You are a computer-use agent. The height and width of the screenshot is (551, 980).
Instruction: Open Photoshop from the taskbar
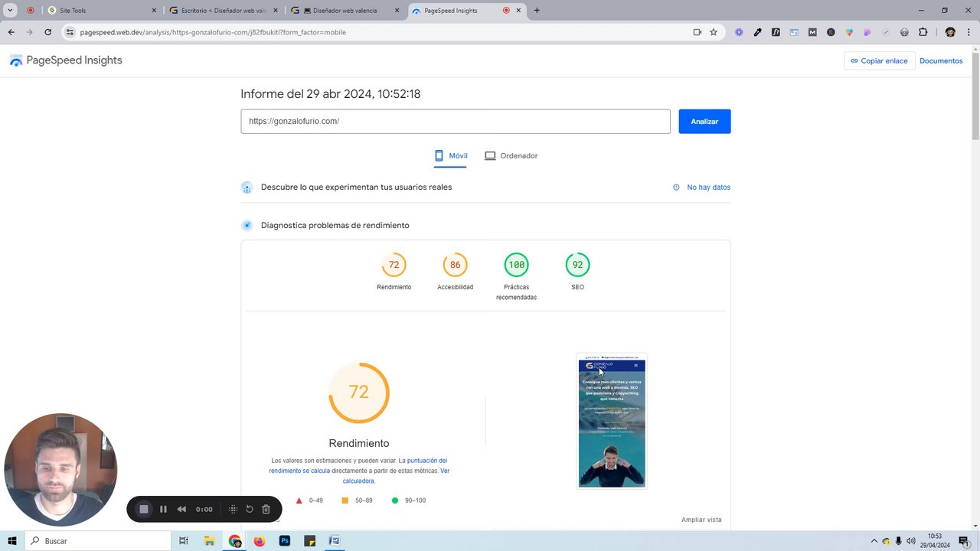tap(285, 541)
